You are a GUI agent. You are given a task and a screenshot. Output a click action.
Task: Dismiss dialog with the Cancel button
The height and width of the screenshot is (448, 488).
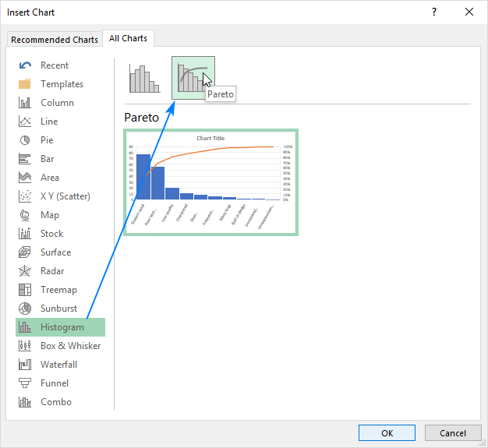click(x=453, y=433)
